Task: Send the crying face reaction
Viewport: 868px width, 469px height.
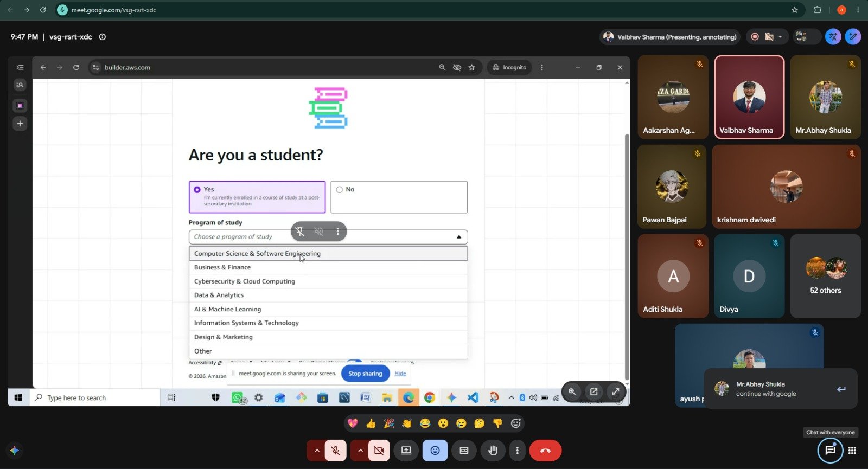Action: (x=461, y=423)
